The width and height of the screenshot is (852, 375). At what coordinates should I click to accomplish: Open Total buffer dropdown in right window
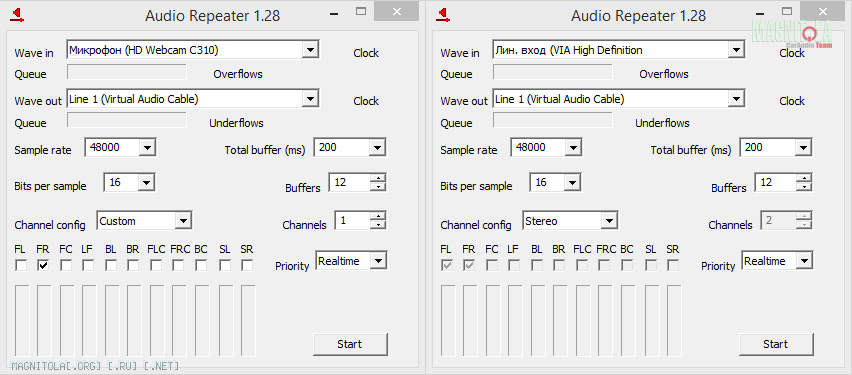[803, 147]
